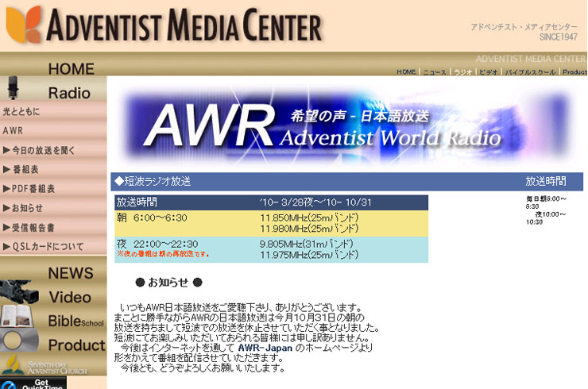Open the Product section in the sidebar
Image resolution: width=588 pixels, height=389 pixels.
[x=77, y=345]
